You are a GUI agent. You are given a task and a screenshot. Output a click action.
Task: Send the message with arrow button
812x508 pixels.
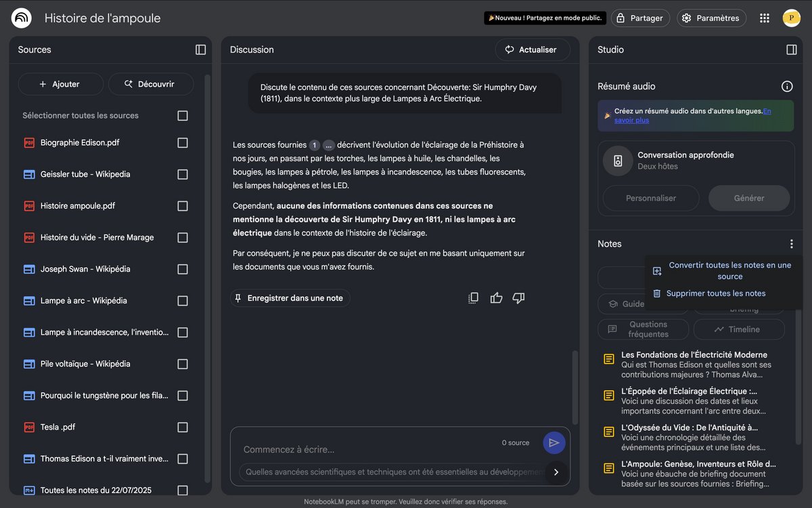coord(554,443)
